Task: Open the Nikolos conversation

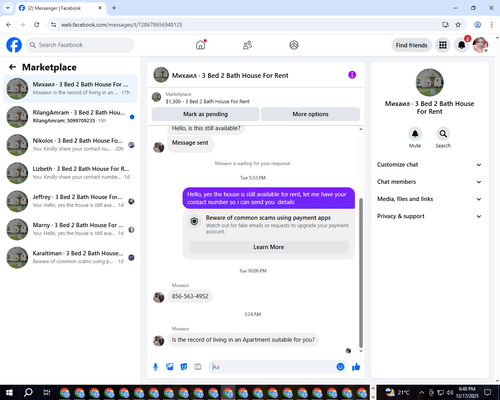Action: coord(70,145)
